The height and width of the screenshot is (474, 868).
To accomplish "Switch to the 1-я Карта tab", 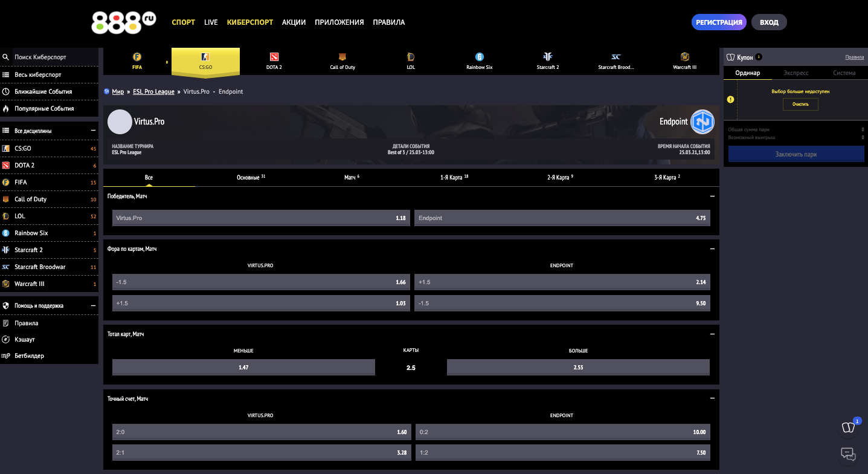I will (455, 178).
